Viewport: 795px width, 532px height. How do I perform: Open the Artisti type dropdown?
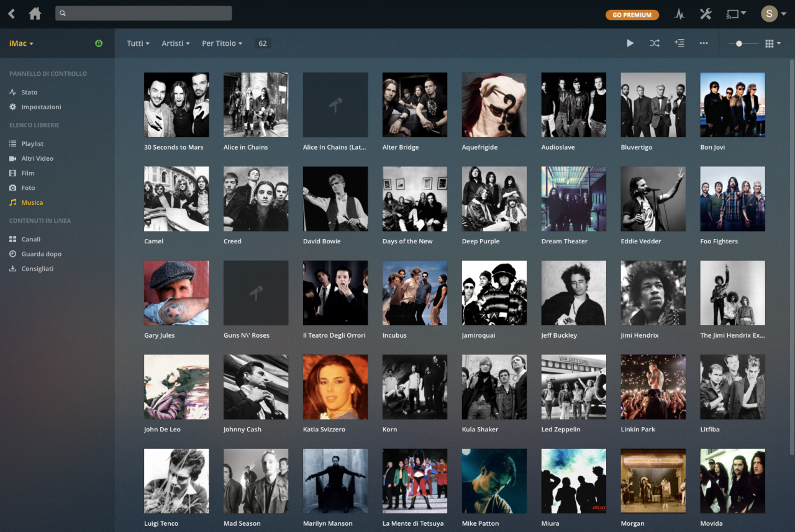point(176,43)
